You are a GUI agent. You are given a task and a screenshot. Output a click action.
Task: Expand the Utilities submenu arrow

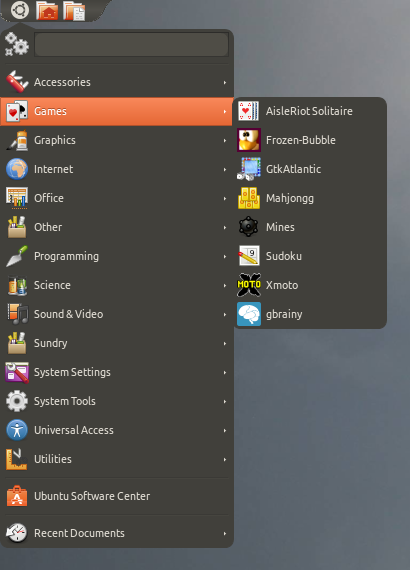[x=225, y=460]
